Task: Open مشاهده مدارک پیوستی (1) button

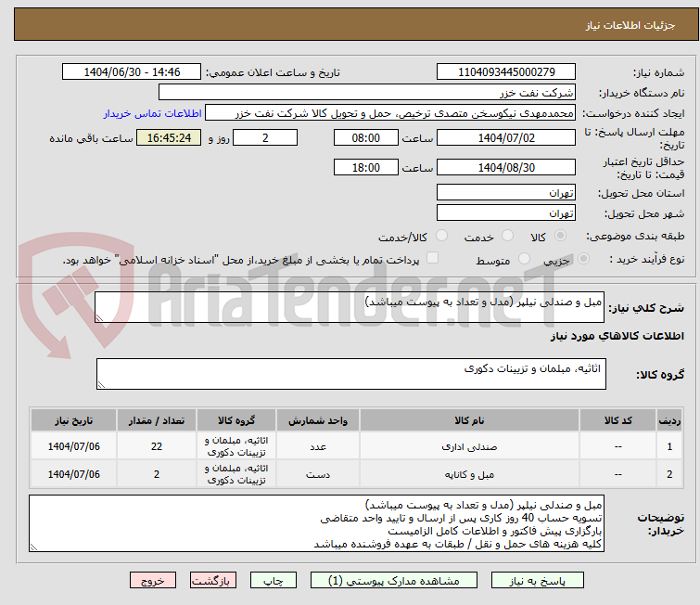Action: point(394,581)
